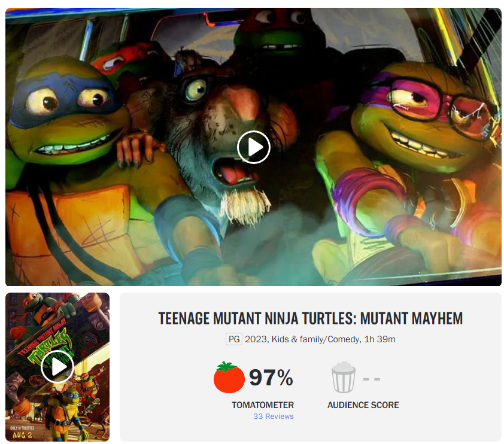504x444 pixels.
Task: Click the play button on the poster
Action: tap(57, 367)
